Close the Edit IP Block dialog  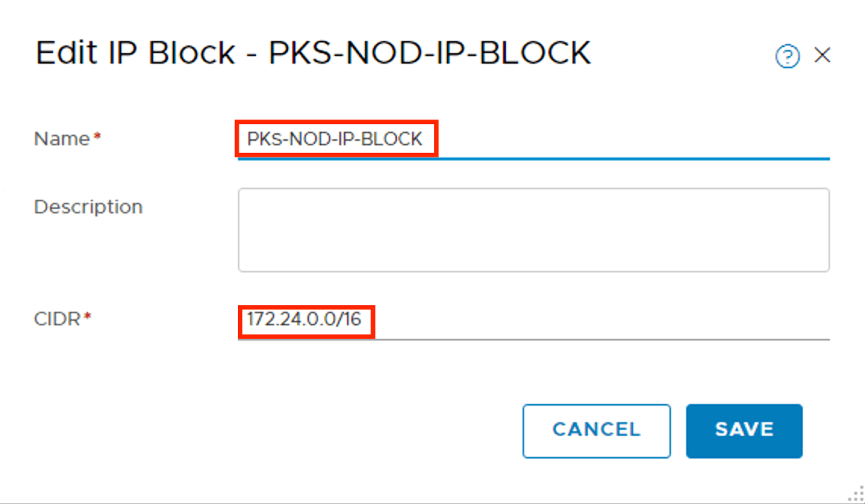click(822, 55)
